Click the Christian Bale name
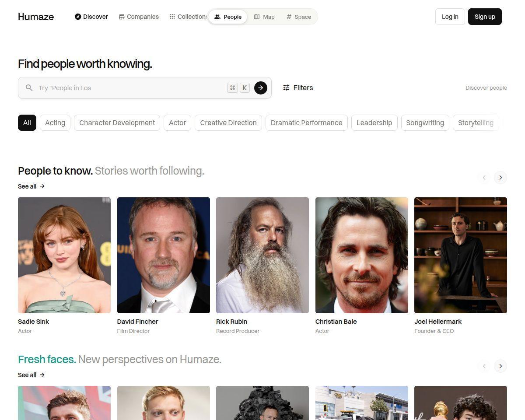This screenshot has width=525, height=420. 336,322
